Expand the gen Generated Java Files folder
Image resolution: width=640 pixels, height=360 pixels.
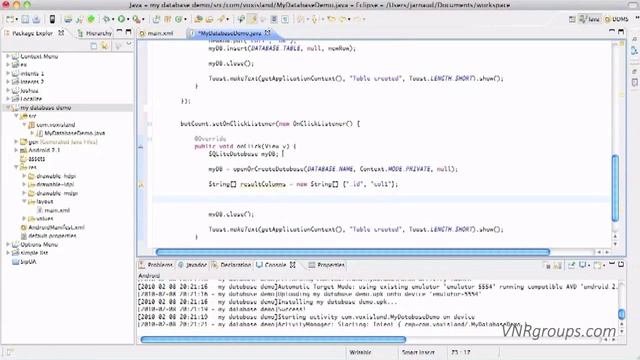(x=16, y=142)
